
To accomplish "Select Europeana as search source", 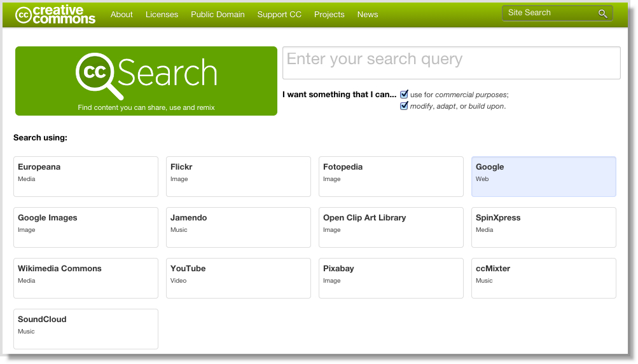I will pos(86,177).
